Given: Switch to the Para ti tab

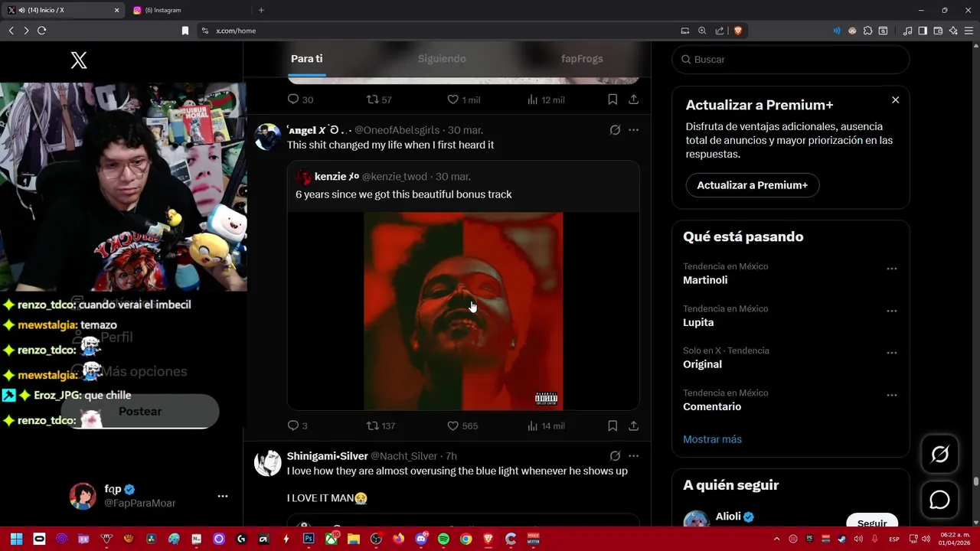Looking at the screenshot, I should click(x=306, y=59).
